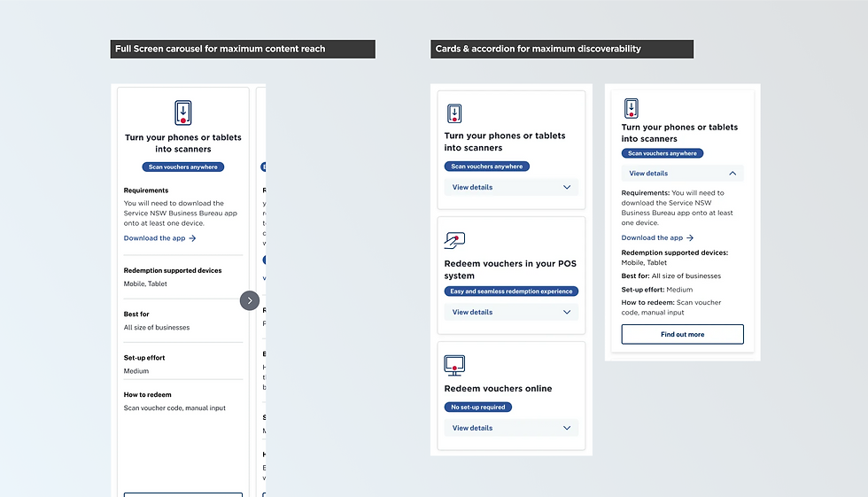
Task: Click the Scan vouchers anywhere badge in the expanded card
Action: [663, 153]
